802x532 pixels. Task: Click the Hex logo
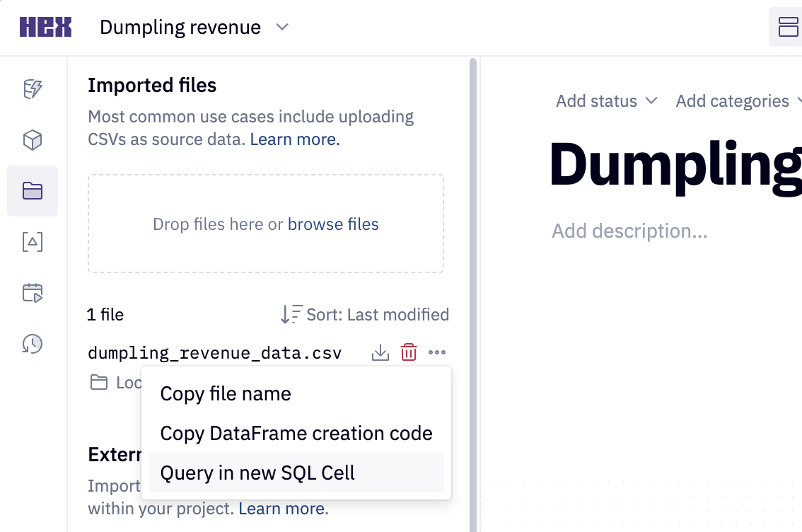point(45,26)
